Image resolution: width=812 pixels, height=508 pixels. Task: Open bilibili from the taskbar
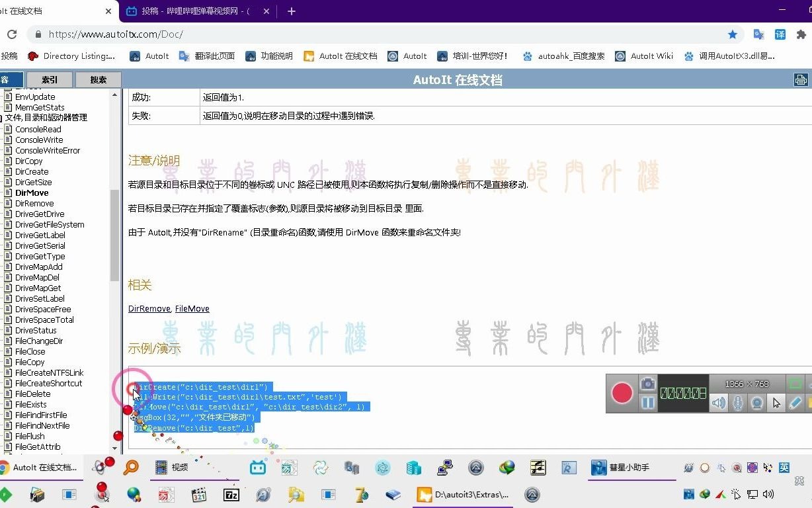[x=258, y=467]
